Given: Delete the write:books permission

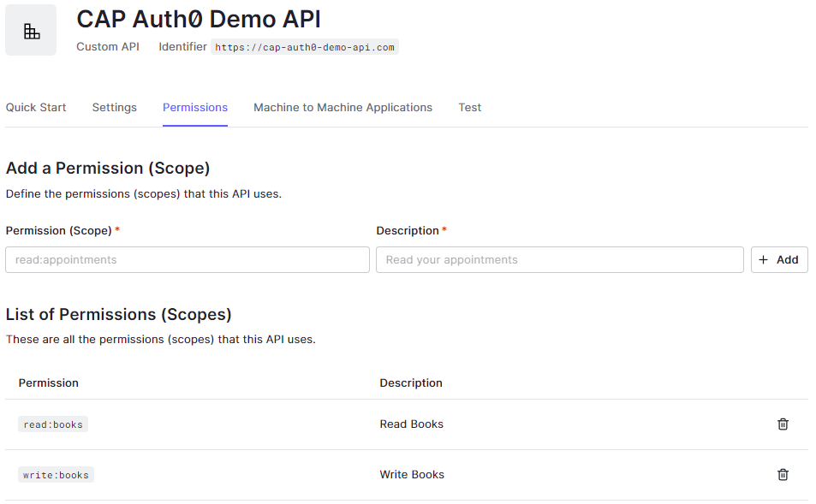Looking at the screenshot, I should click(783, 475).
